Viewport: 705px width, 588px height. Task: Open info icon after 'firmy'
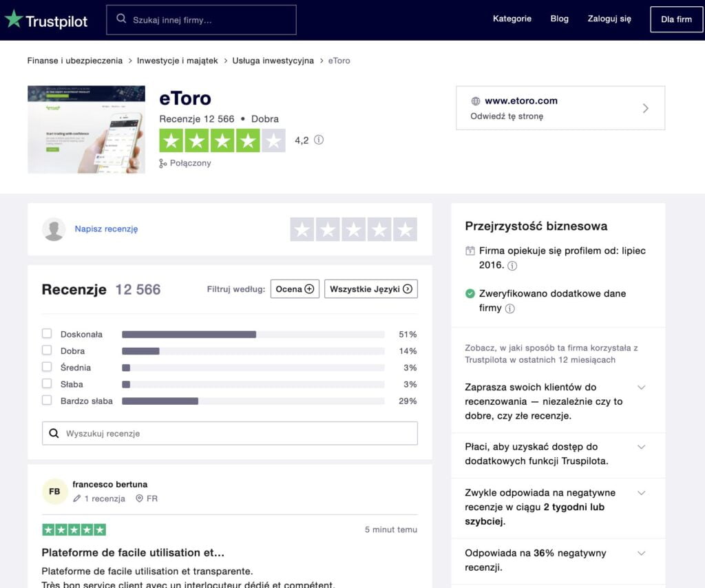509,308
